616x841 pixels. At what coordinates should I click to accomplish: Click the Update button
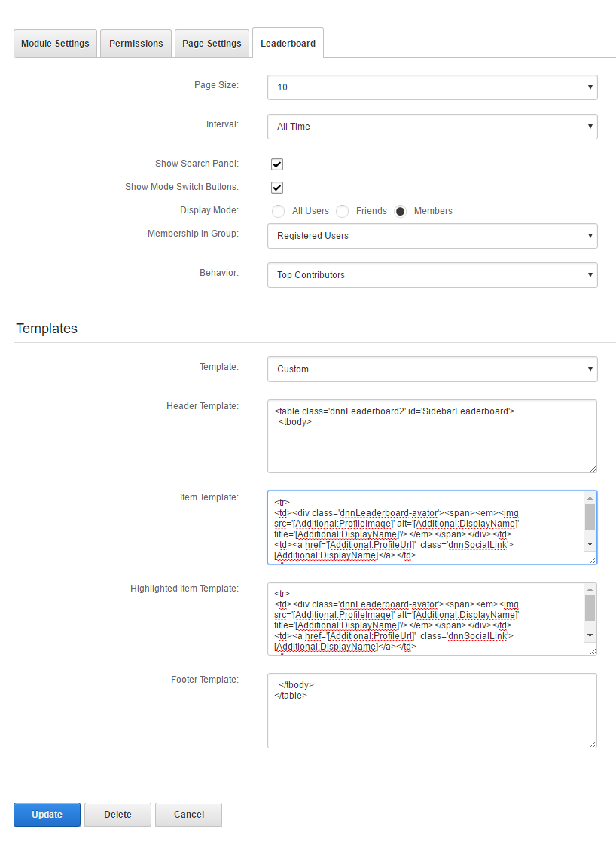(47, 815)
